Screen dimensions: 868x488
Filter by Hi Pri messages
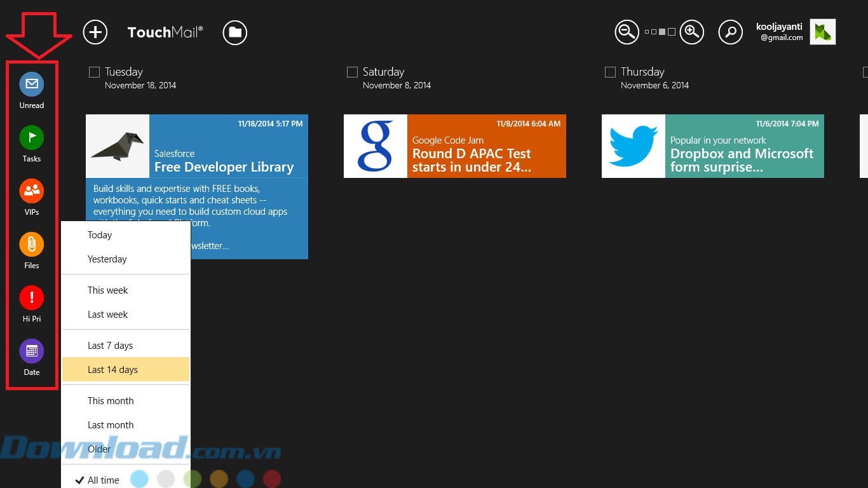31,297
